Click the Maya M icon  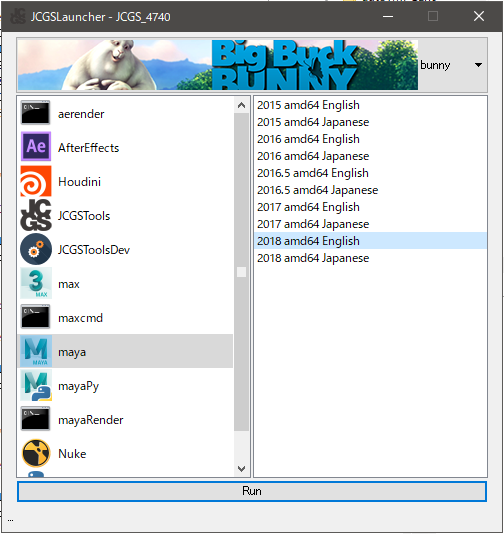[x=36, y=351]
